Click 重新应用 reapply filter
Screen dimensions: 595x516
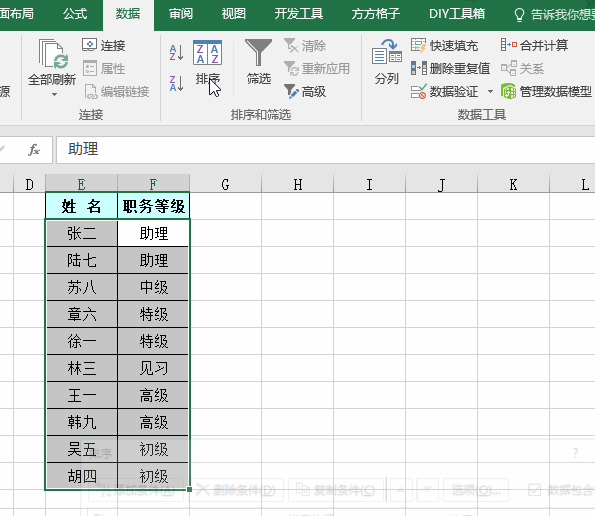click(x=317, y=69)
